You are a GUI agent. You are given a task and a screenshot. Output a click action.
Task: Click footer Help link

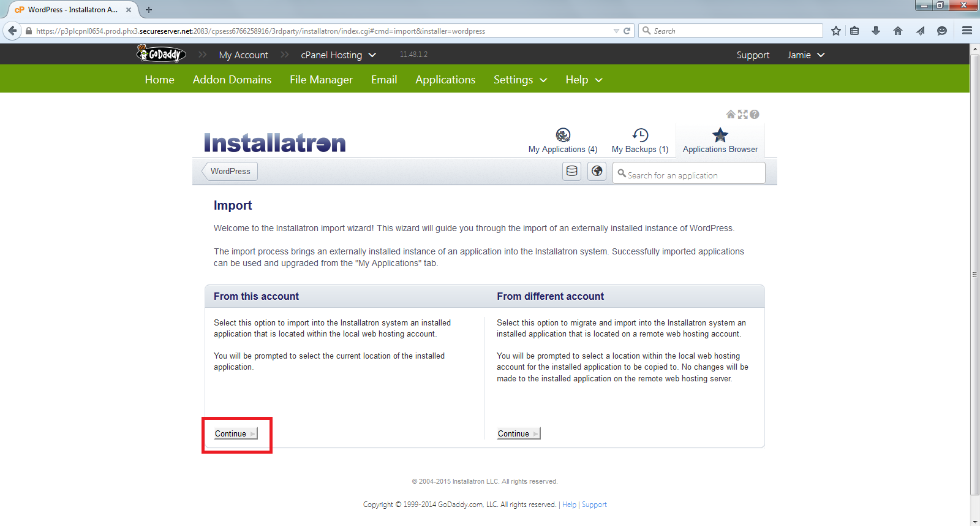click(569, 505)
